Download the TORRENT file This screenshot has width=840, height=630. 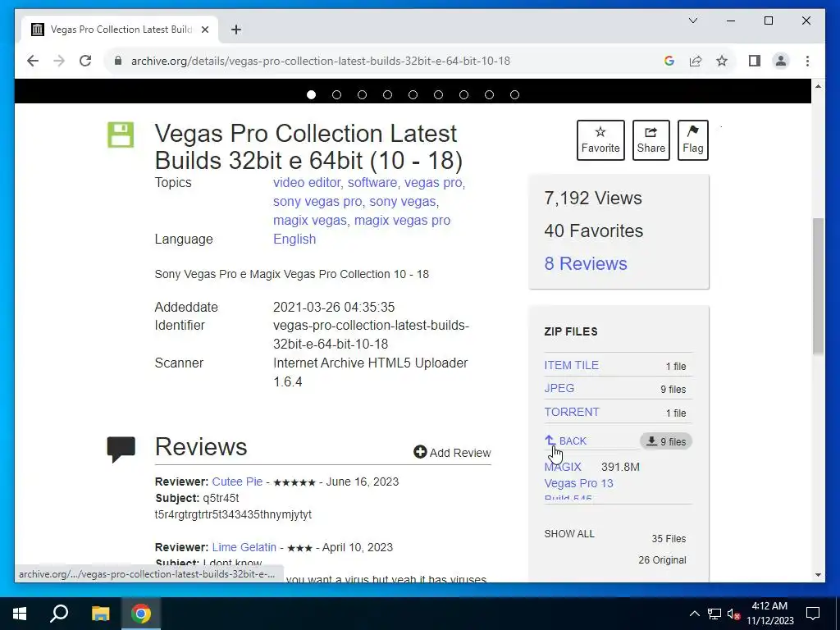pos(572,412)
